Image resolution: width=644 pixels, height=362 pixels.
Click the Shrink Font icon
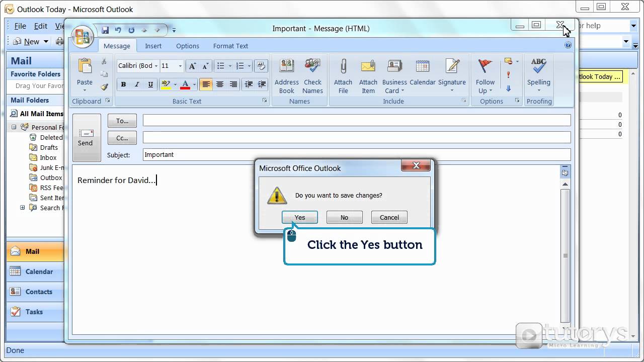(205, 66)
